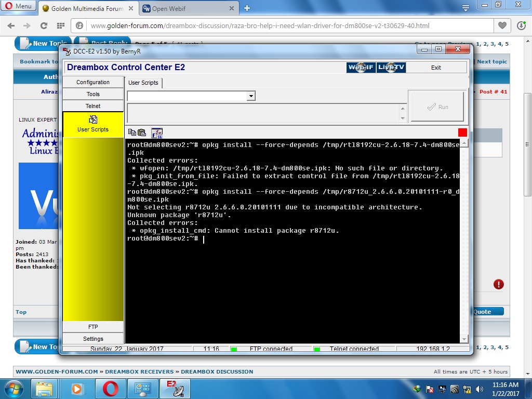Click the green FTP connected status indicator
This screenshot has width=532, height=399.
pyautogui.click(x=234, y=349)
